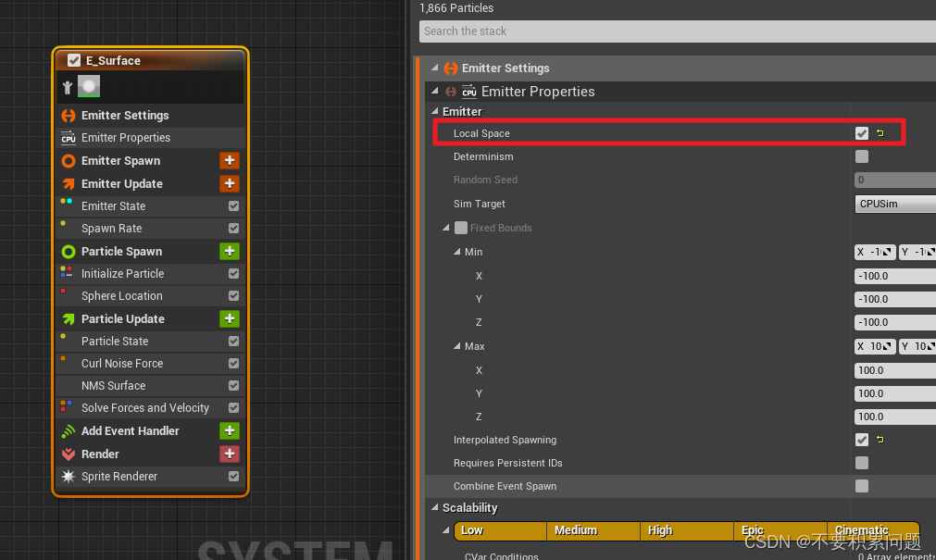Screen dimensions: 936x560
Task: Click the emitter sprite thumbnail under E_Surface
Action: pos(89,87)
